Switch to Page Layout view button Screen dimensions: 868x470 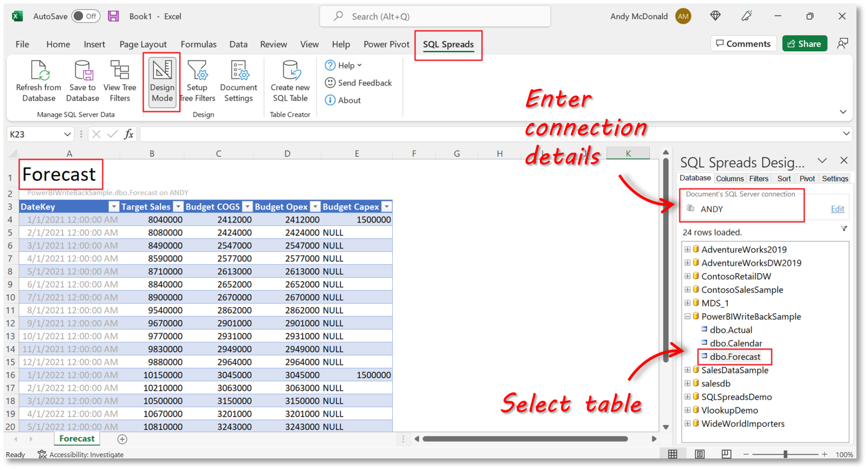[x=699, y=454]
